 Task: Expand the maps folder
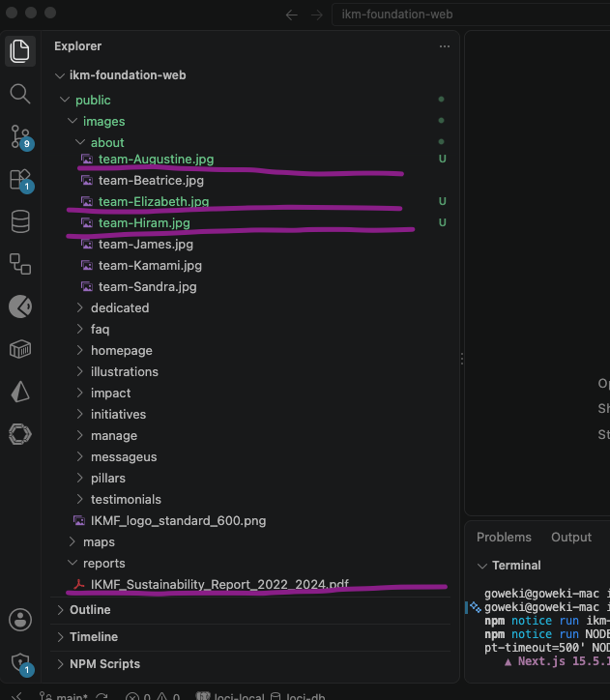(73, 542)
